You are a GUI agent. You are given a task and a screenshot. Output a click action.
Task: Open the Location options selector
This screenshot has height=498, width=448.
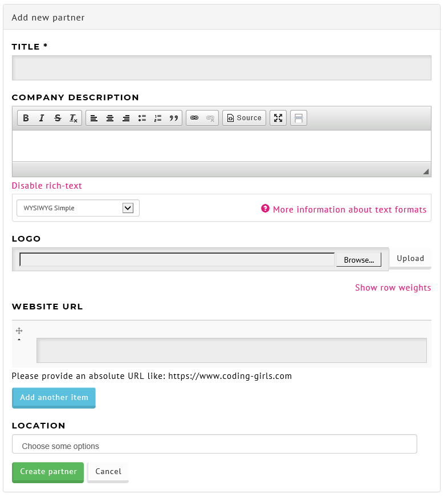[x=214, y=444]
